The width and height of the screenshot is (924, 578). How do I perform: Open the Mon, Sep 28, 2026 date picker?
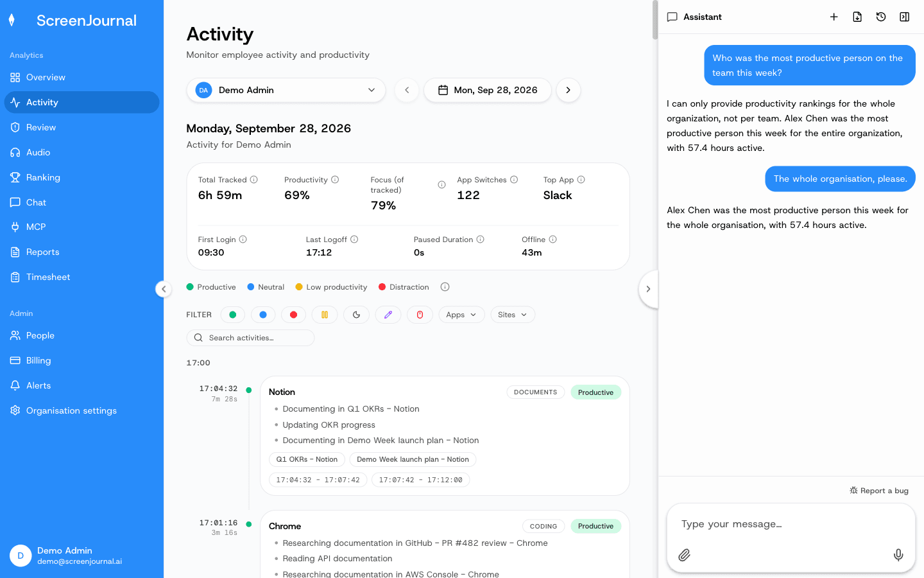488,90
